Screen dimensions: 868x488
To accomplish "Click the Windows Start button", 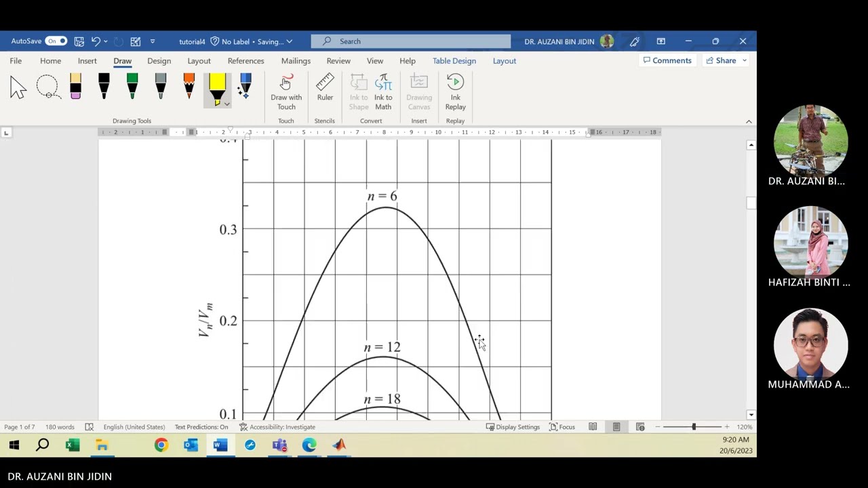I will coord(14,445).
